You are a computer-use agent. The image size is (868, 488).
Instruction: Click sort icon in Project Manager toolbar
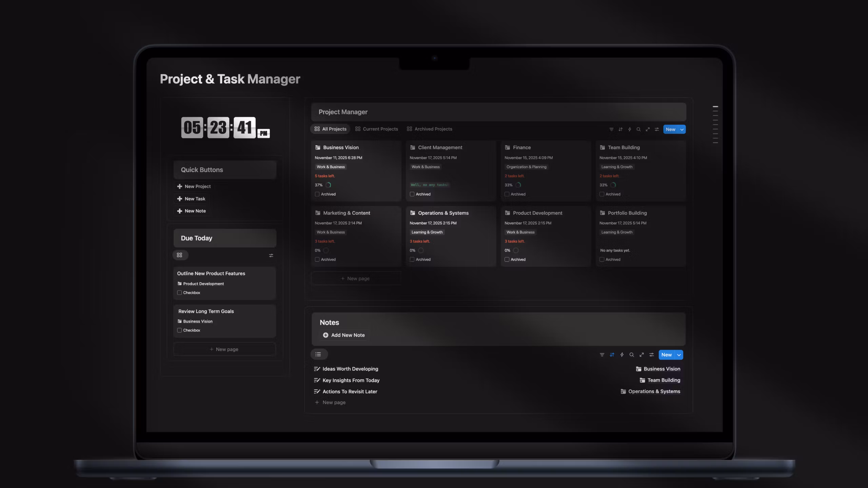pyautogui.click(x=620, y=129)
